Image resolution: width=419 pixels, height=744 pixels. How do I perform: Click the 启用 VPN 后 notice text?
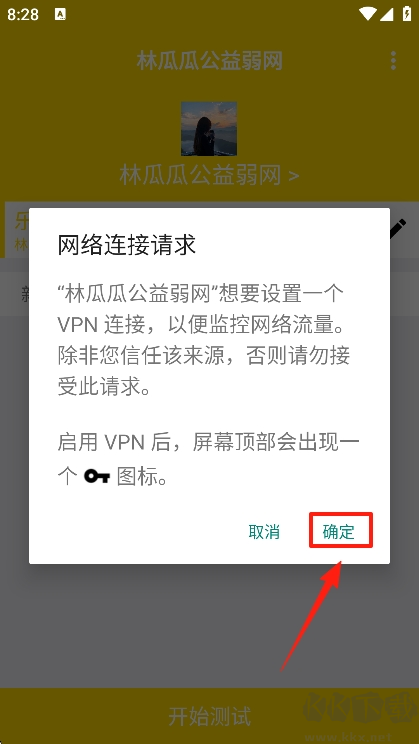tap(208, 459)
